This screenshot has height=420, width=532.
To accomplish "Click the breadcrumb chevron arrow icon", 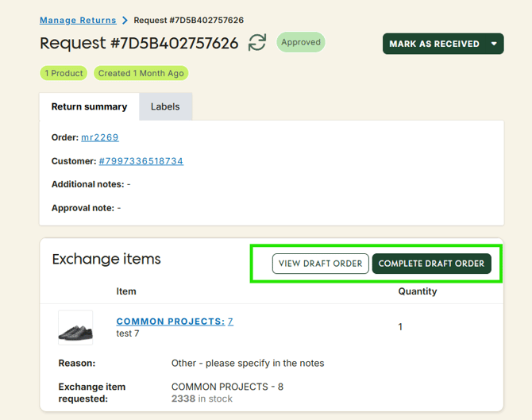I will tap(125, 20).
